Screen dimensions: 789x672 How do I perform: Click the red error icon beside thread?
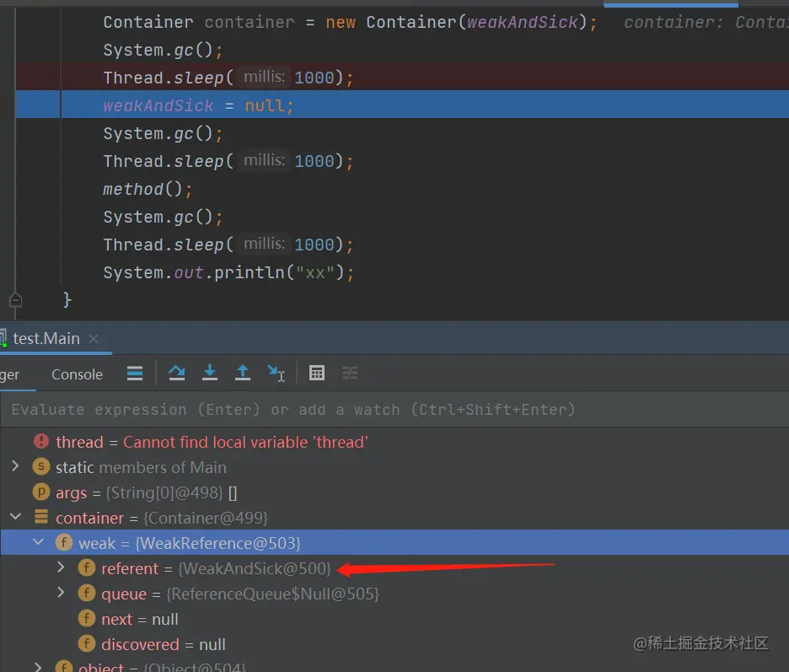(x=41, y=442)
